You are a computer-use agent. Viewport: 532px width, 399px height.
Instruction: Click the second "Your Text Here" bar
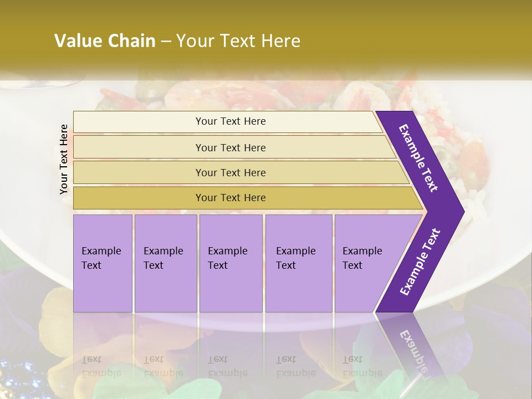231,147
